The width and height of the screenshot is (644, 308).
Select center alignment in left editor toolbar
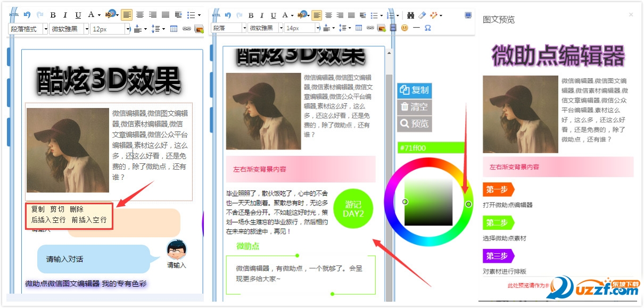(140, 15)
